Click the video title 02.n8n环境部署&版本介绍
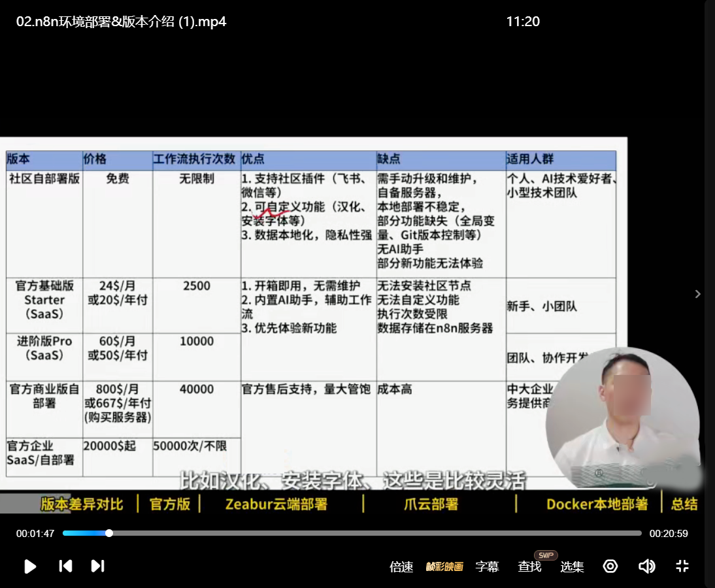 click(122, 21)
